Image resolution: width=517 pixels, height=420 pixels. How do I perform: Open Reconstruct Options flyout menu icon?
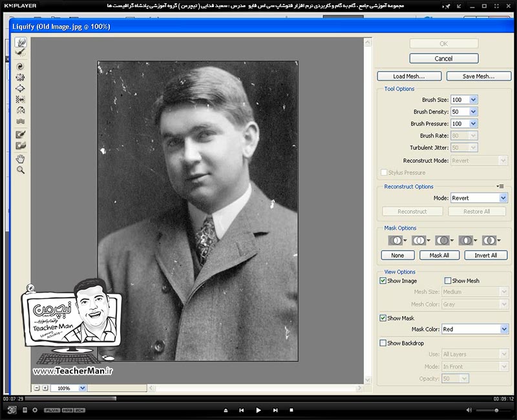[x=500, y=186]
